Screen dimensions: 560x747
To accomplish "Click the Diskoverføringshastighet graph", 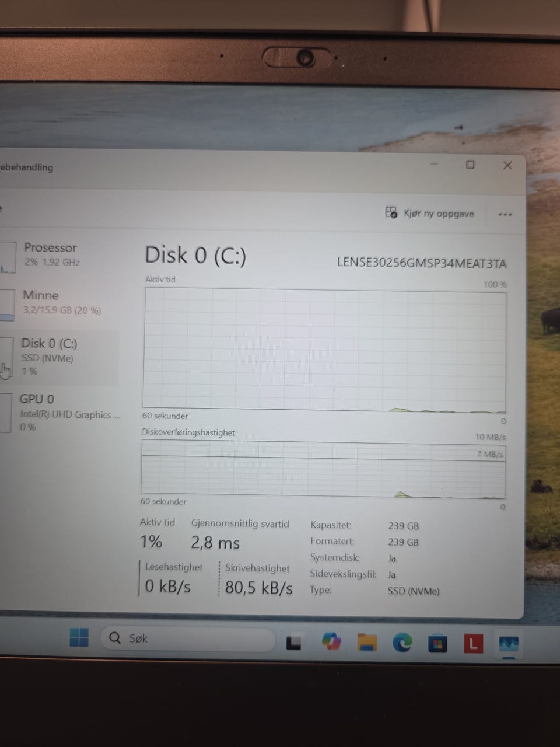I will (323, 469).
